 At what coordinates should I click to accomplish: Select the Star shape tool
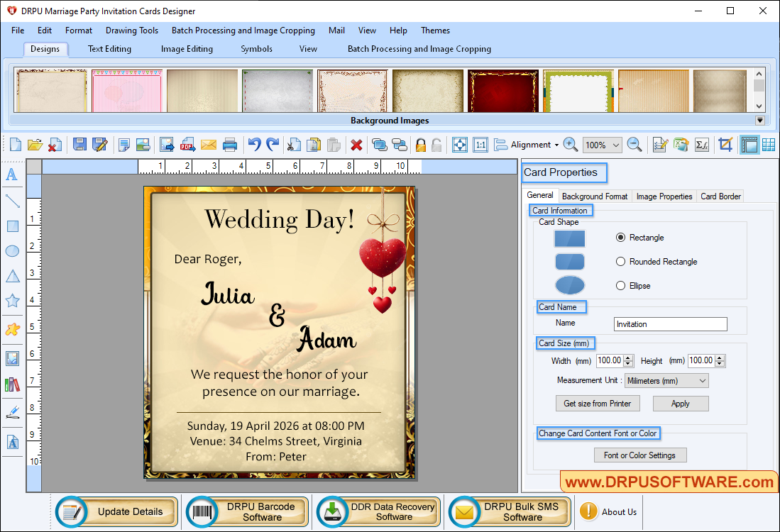11,300
